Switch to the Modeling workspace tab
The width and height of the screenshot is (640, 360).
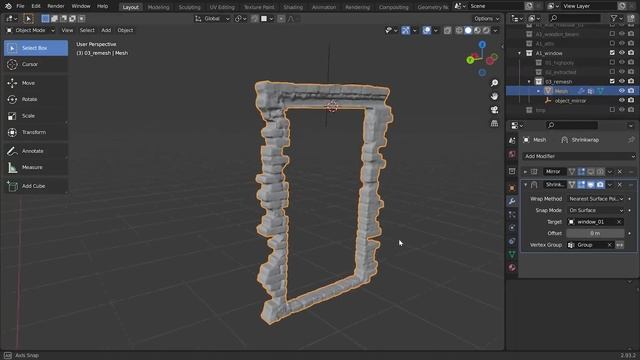click(x=158, y=7)
